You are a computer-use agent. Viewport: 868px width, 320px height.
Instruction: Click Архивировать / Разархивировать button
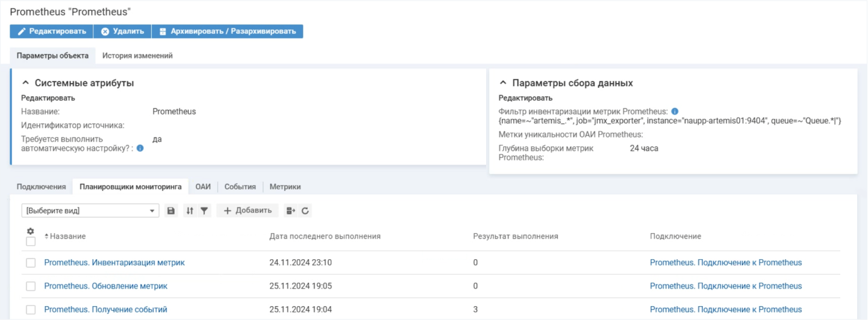point(227,31)
